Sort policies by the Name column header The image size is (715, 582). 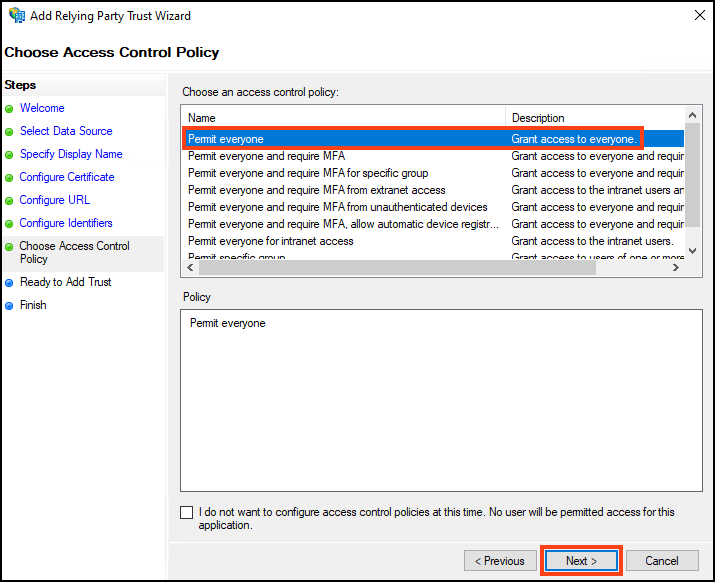pyautogui.click(x=343, y=118)
